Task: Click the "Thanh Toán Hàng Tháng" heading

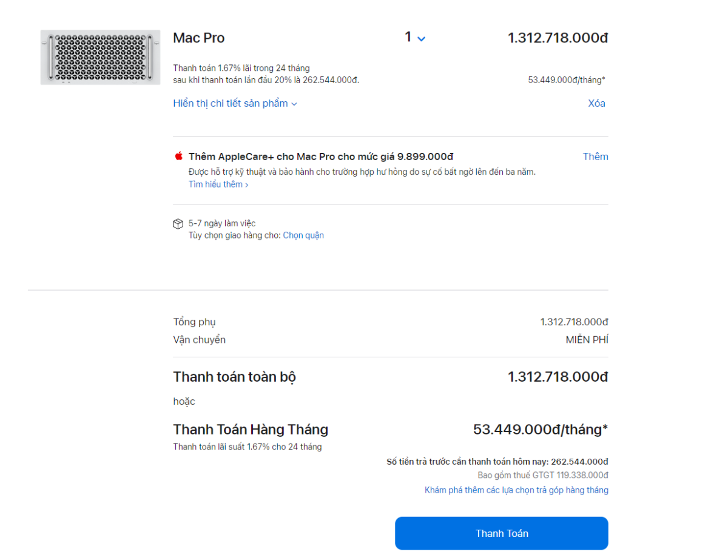Action: coord(251,429)
